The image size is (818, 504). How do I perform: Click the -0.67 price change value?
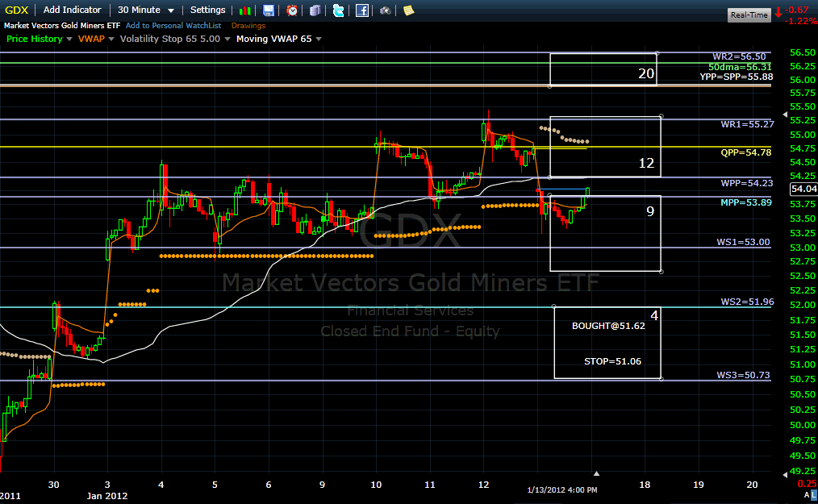coord(797,10)
